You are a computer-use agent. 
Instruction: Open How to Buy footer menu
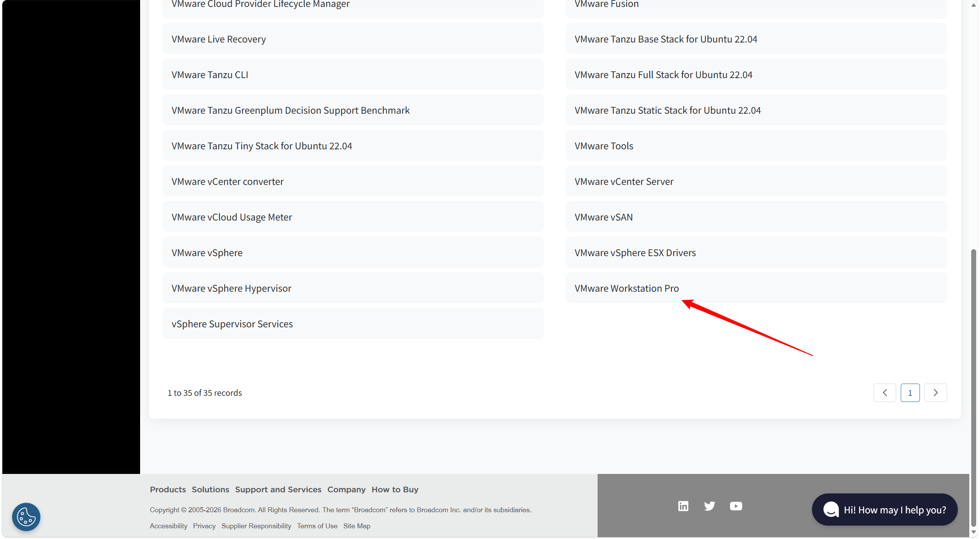(x=395, y=490)
